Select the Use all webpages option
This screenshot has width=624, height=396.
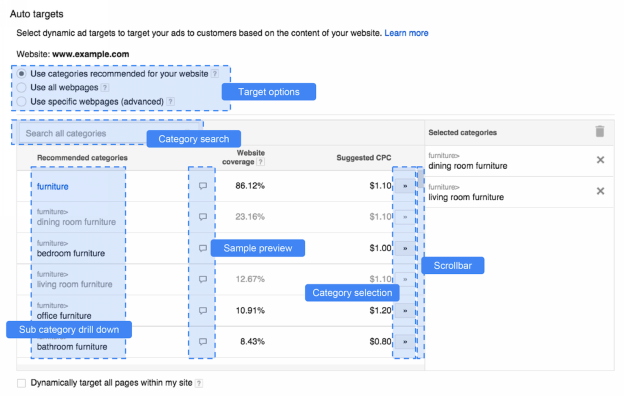pyautogui.click(x=21, y=88)
